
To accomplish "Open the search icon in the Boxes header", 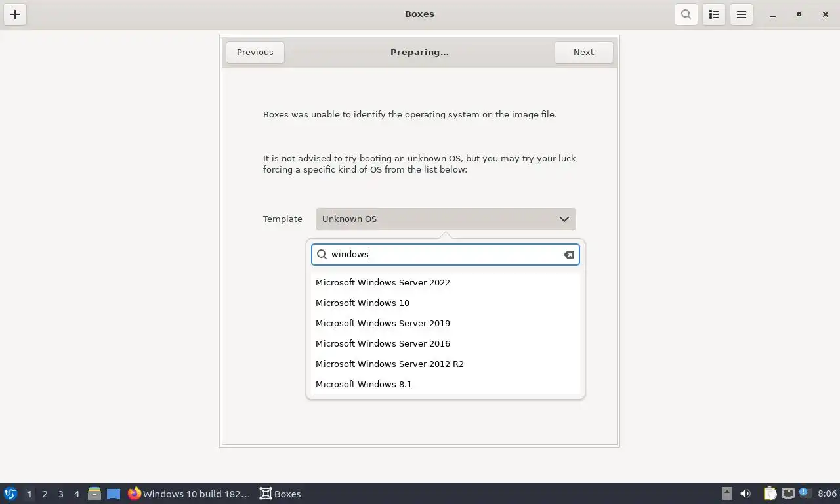I will 686,14.
